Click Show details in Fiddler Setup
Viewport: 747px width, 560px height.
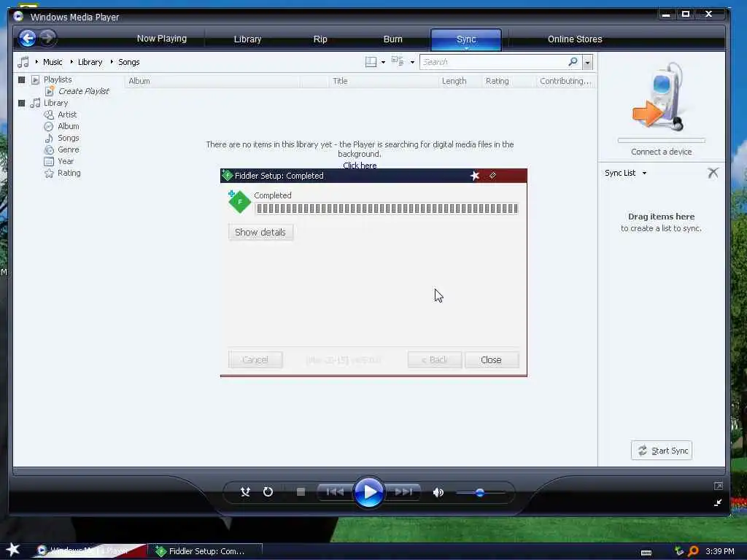point(260,233)
